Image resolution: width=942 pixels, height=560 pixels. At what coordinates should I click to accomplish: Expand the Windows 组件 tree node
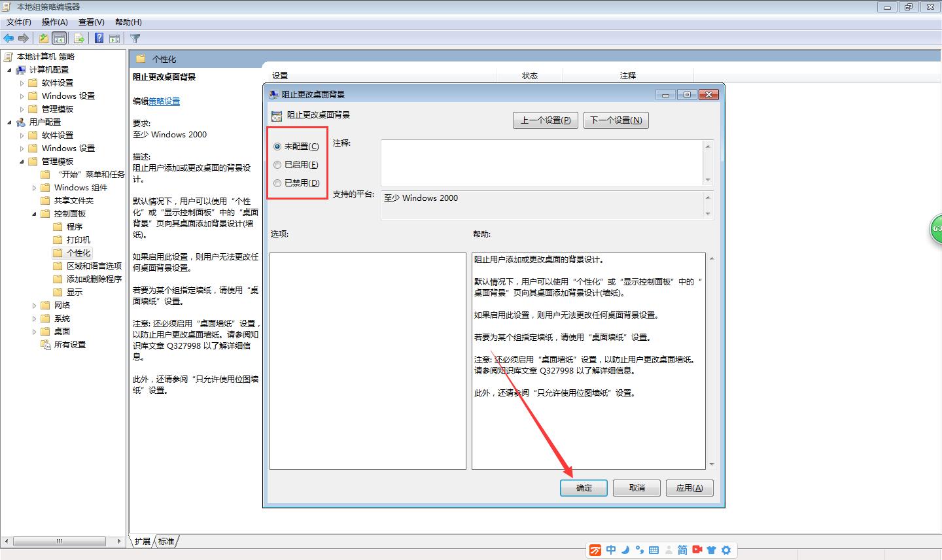click(34, 188)
